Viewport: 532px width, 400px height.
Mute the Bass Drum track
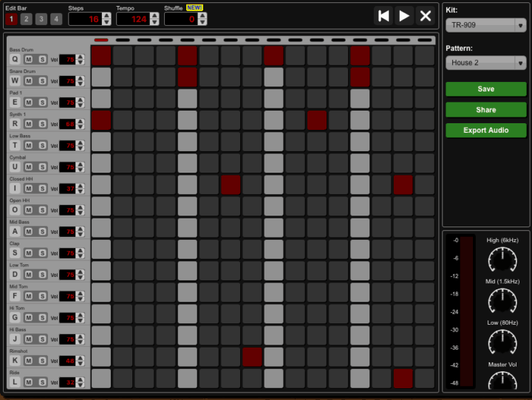tap(29, 59)
